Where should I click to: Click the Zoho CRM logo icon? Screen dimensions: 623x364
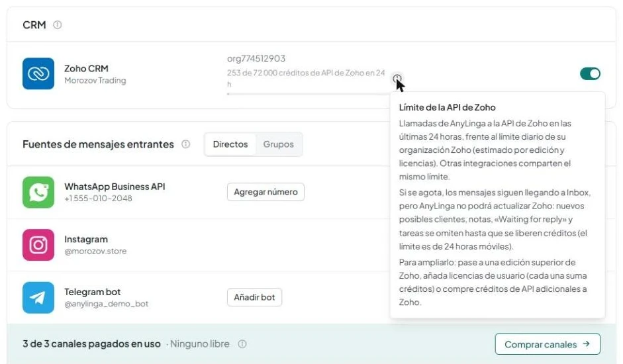click(x=38, y=73)
